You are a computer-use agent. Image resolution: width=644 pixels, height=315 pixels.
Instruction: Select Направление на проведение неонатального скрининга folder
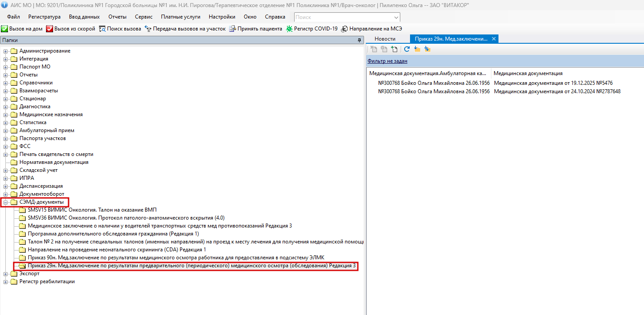(x=117, y=250)
